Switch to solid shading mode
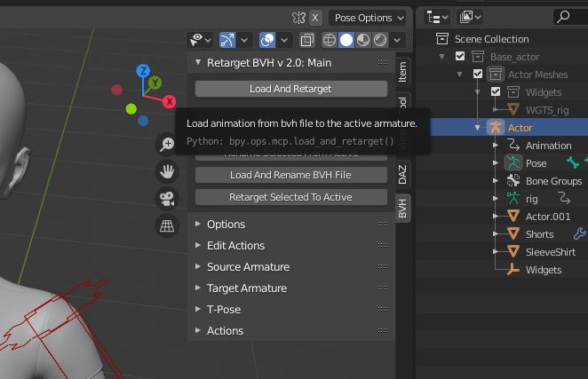This screenshot has width=588, height=379. (346, 40)
